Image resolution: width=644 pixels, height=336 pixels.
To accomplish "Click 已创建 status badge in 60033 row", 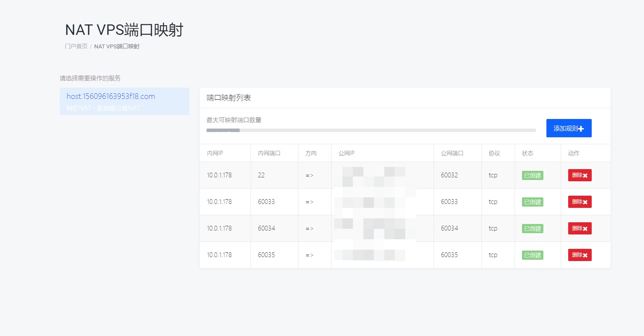I will (x=532, y=202).
